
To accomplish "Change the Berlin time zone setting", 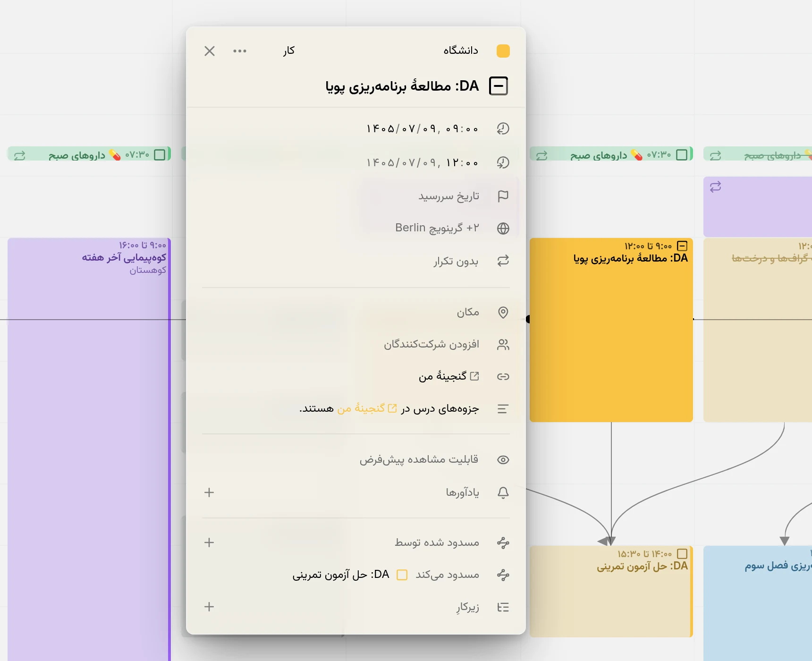I will point(437,228).
